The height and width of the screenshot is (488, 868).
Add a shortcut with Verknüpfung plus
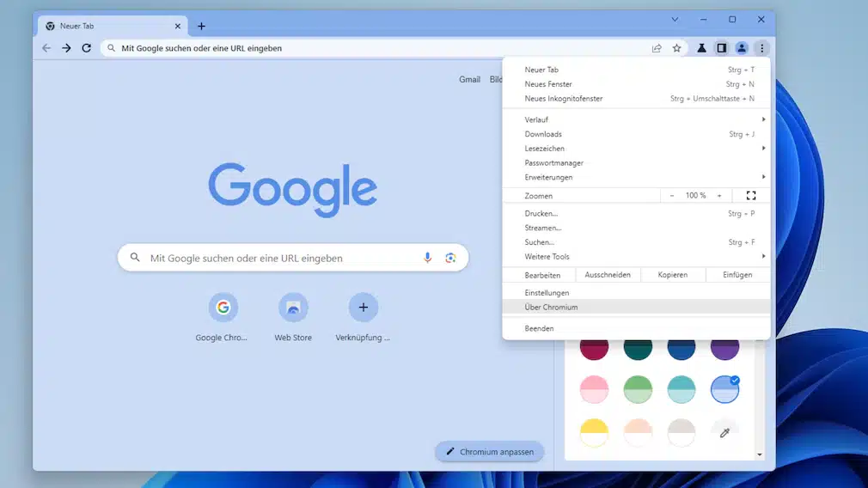click(364, 318)
